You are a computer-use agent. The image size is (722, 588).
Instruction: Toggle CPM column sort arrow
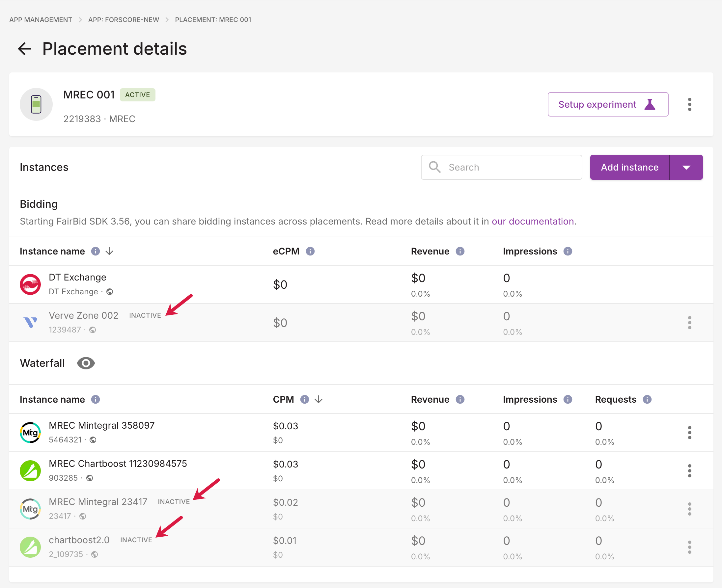pyautogui.click(x=318, y=399)
